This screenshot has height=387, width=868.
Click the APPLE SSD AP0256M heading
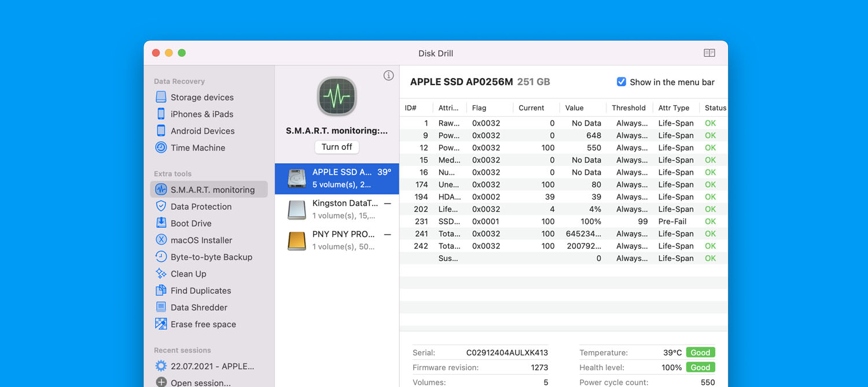click(462, 82)
